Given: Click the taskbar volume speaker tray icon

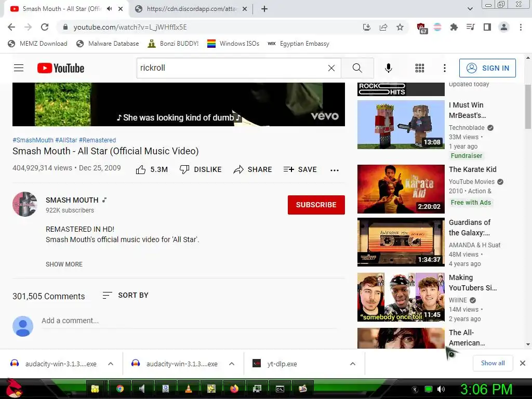Looking at the screenshot, I should tap(441, 389).
